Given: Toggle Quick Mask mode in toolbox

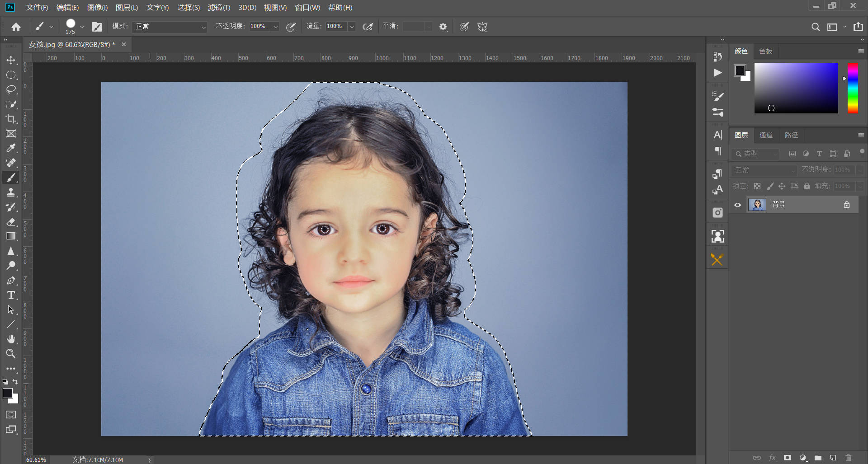Looking at the screenshot, I should (11, 414).
